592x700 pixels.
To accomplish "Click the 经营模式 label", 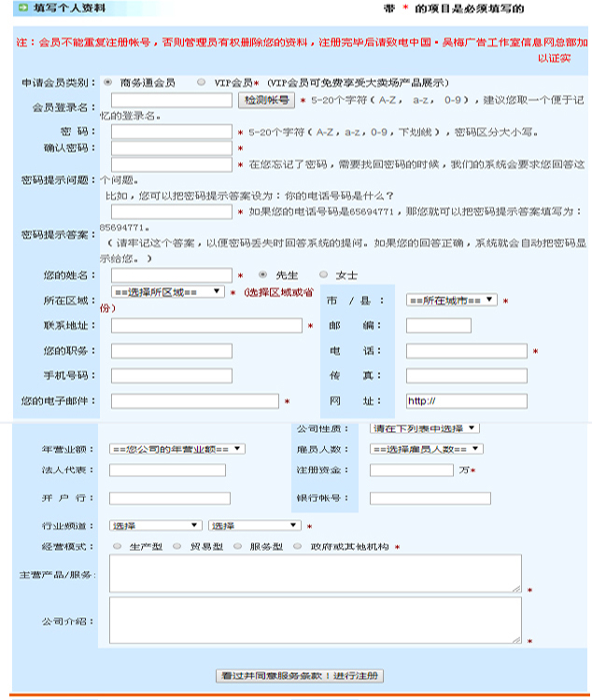I will [68, 546].
